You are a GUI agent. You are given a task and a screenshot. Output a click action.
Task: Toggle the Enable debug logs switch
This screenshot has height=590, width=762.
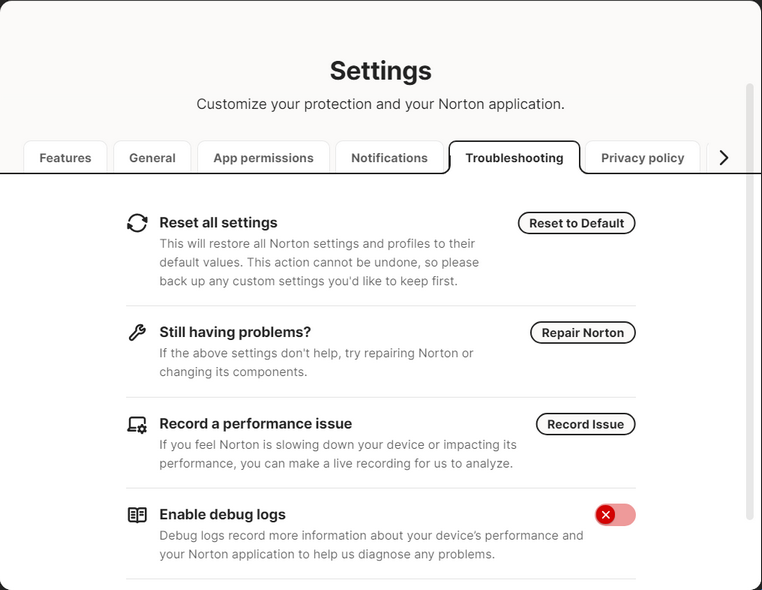coord(615,515)
